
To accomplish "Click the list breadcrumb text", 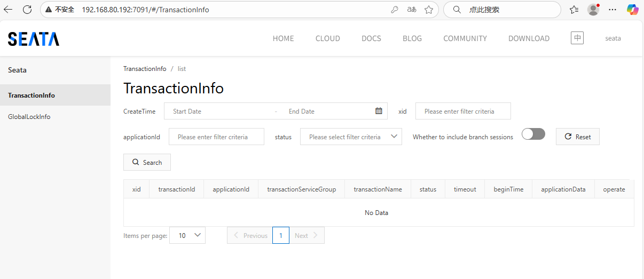I will [x=182, y=69].
